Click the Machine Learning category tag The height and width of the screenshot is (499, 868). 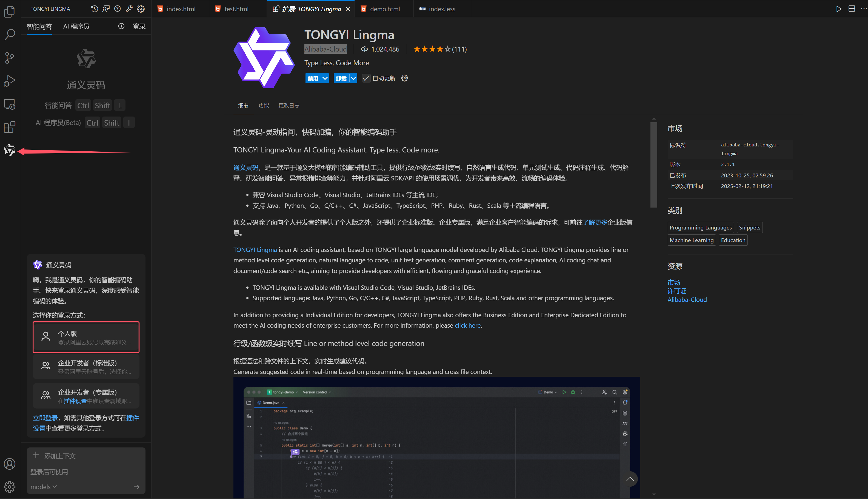coord(692,240)
